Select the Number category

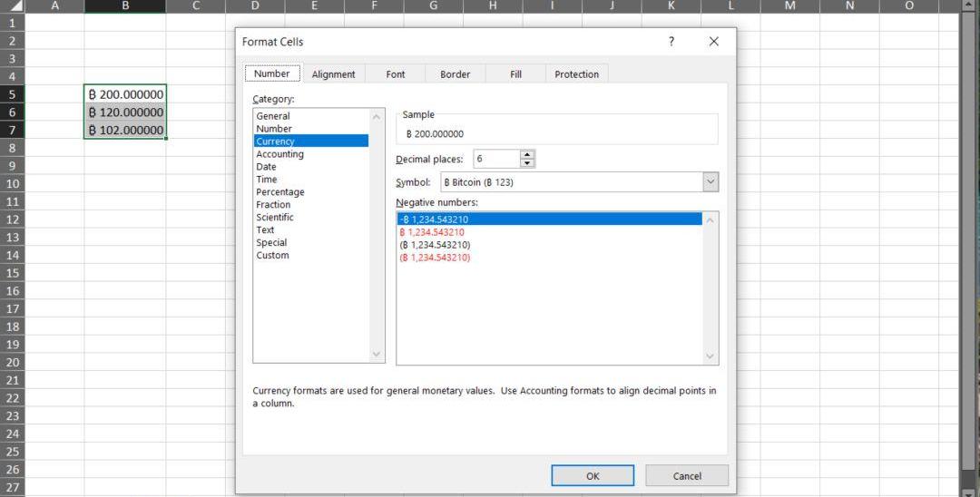(311, 129)
